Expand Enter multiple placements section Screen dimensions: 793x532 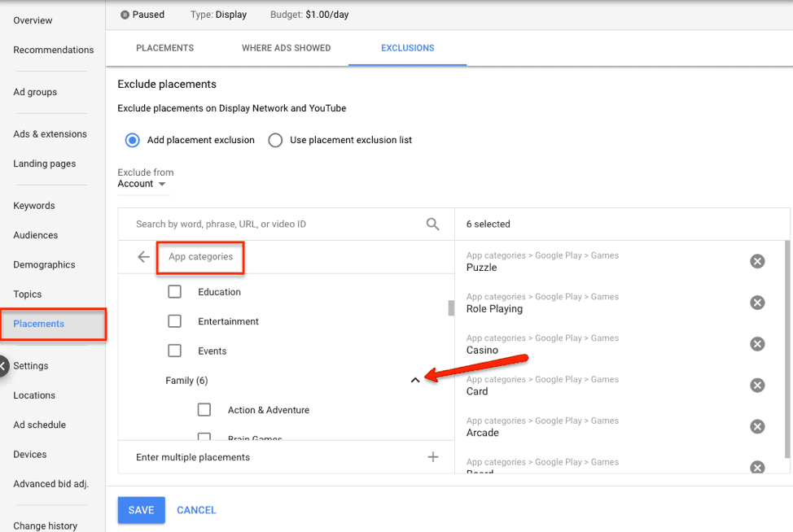[287, 457]
